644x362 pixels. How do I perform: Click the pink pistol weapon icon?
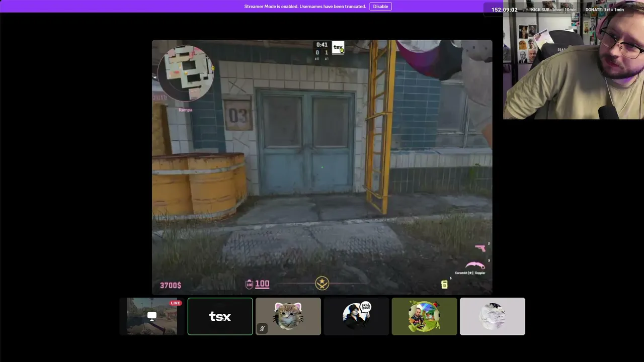480,248
